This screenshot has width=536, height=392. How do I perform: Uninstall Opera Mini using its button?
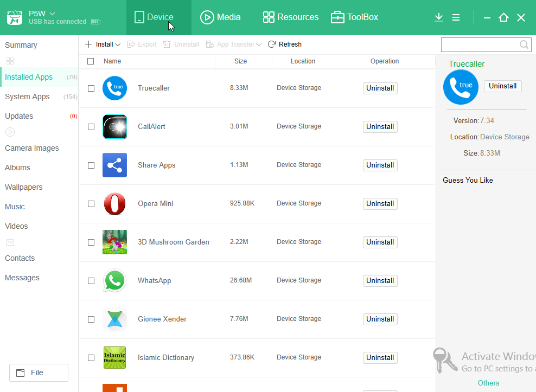pyautogui.click(x=380, y=203)
